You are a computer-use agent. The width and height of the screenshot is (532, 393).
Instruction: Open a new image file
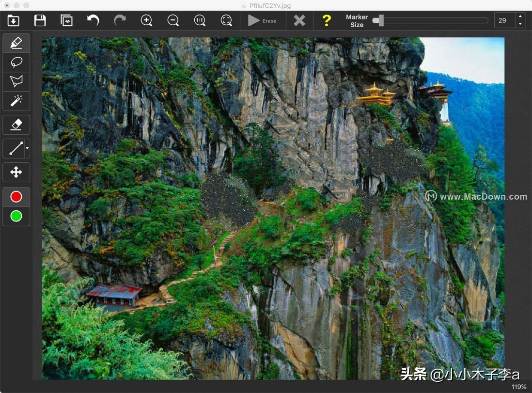tap(13, 20)
